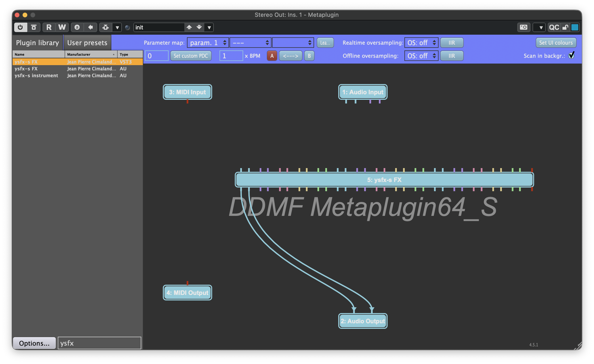This screenshot has width=594, height=364.
Task: Enable Write automation (W) button
Action: coord(62,27)
